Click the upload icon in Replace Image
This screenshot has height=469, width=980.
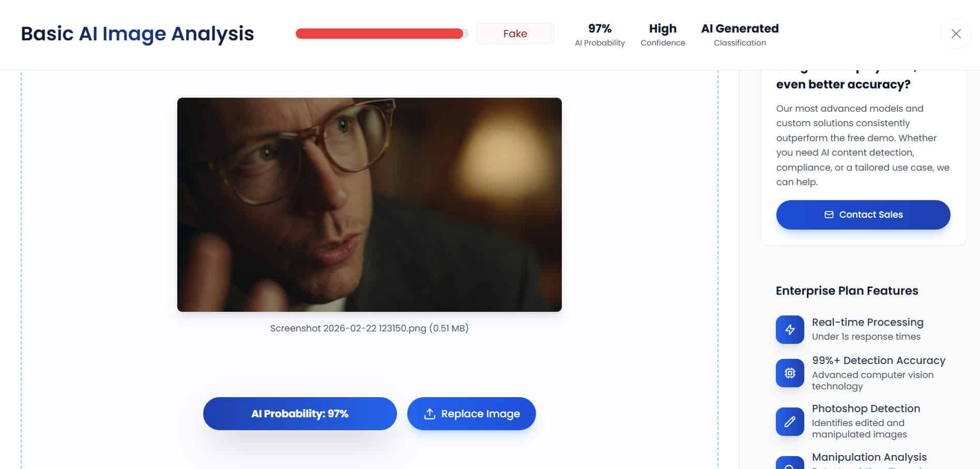430,414
